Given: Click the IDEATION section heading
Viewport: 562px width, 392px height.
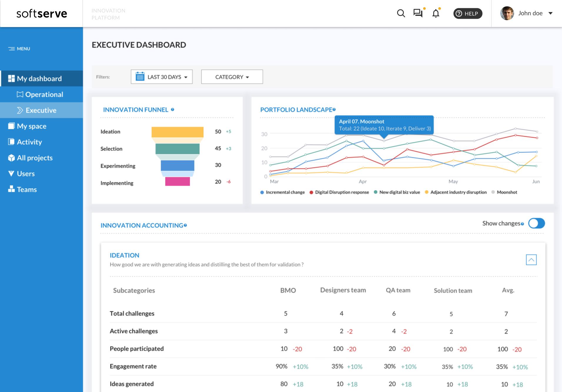Looking at the screenshot, I should [125, 255].
